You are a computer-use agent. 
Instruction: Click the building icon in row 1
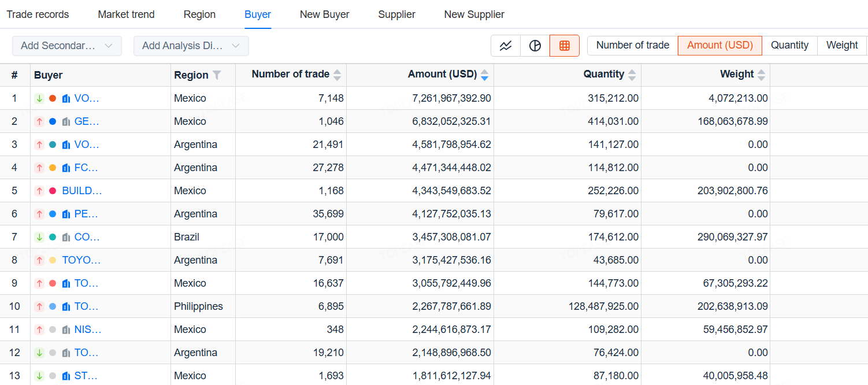[66, 98]
